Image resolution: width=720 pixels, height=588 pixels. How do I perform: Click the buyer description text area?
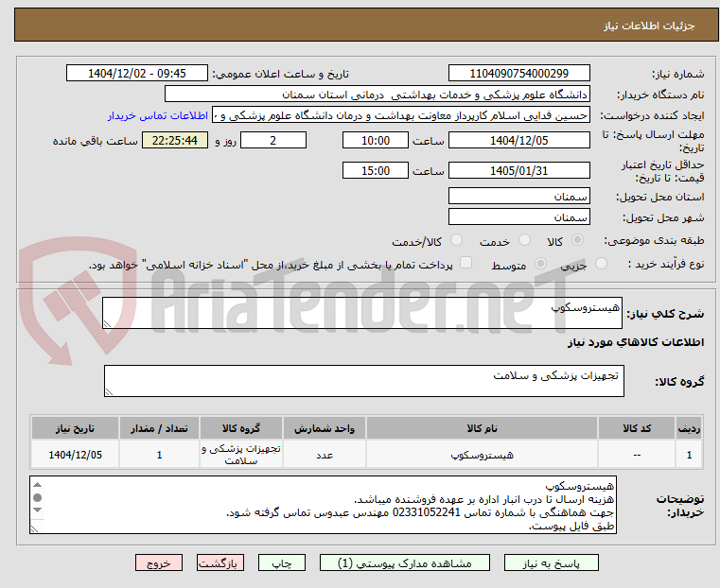tap(324, 505)
